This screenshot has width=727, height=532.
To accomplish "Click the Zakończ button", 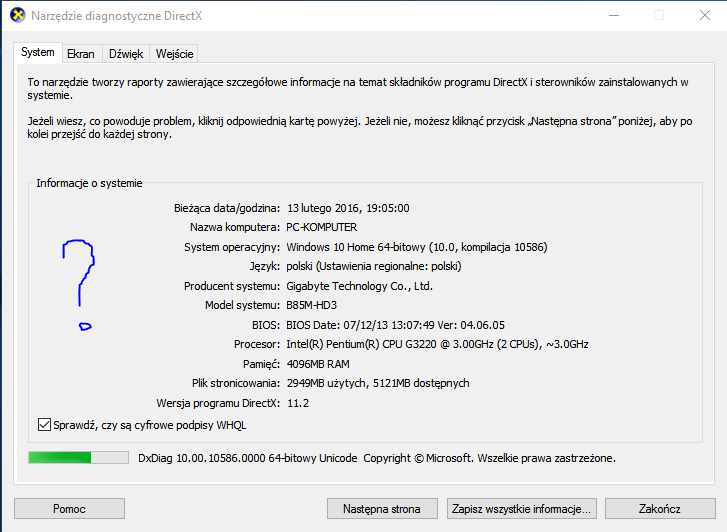I will point(660,509).
